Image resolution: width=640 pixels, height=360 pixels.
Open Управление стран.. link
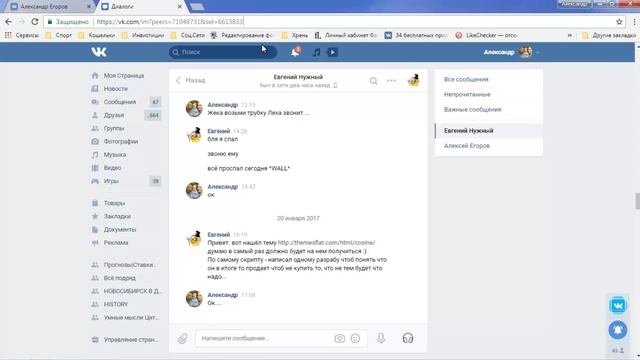[x=131, y=340]
